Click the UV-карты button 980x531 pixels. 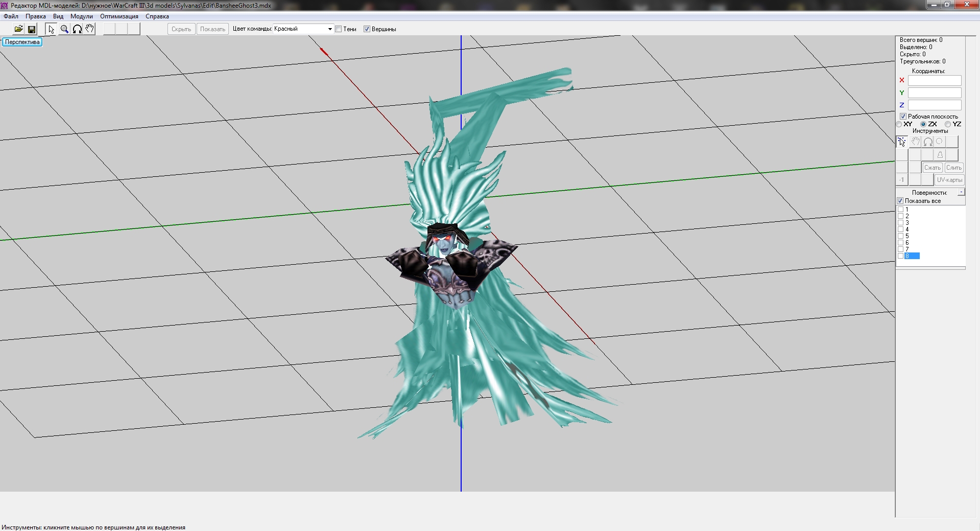pyautogui.click(x=949, y=180)
